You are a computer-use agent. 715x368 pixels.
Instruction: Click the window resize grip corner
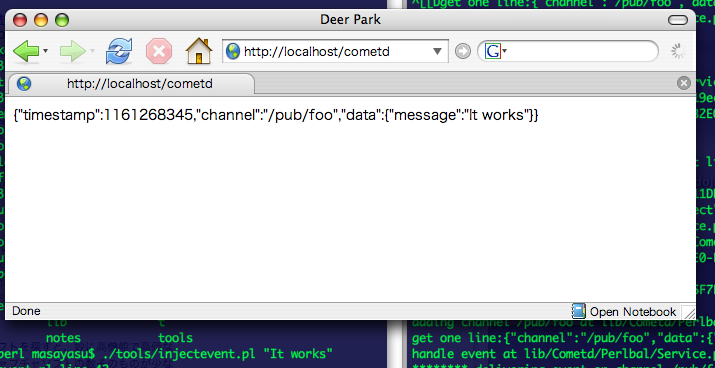pyautogui.click(x=689, y=312)
